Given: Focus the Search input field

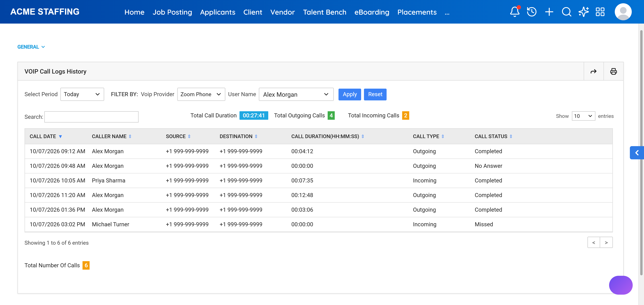Looking at the screenshot, I should point(91,117).
